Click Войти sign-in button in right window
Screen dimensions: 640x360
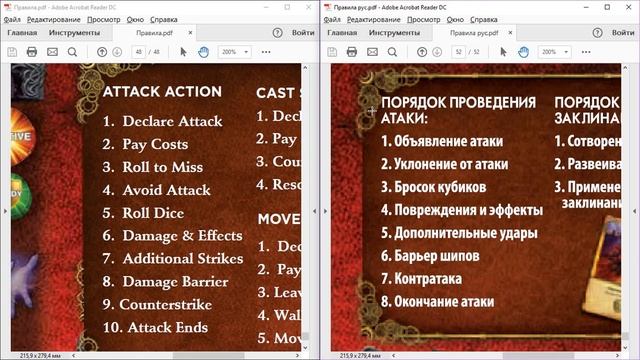[x=623, y=33]
